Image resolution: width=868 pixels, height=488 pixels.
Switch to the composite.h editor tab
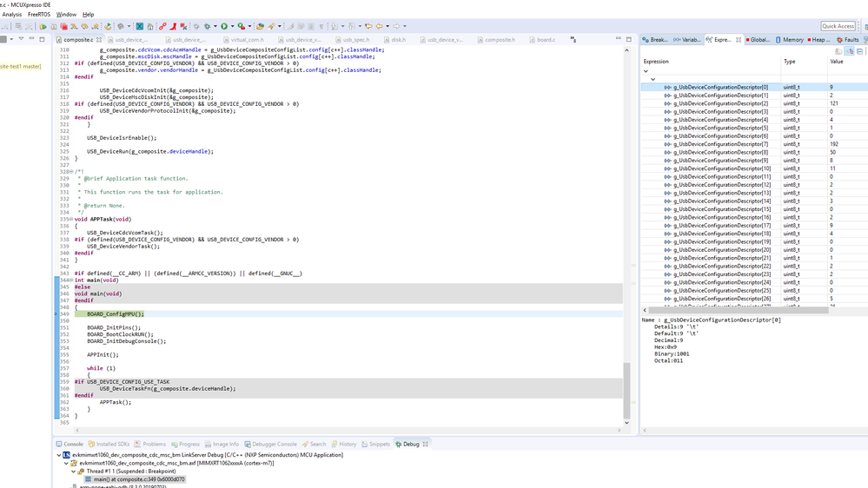point(496,40)
